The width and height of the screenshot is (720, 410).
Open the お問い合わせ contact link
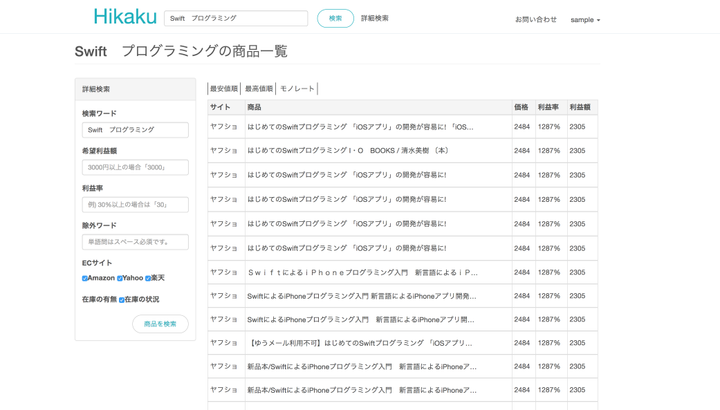pos(535,19)
